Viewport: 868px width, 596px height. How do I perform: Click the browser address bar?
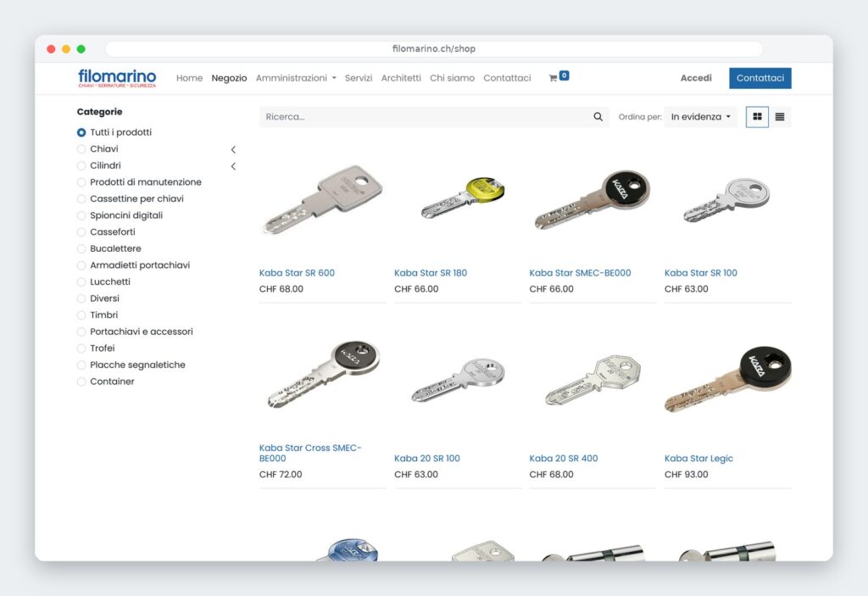434,48
